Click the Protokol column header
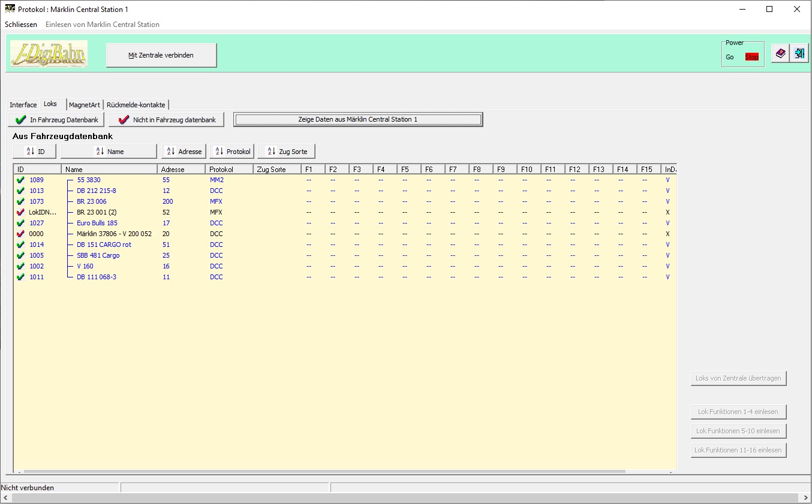The image size is (812, 504). pyautogui.click(x=229, y=170)
